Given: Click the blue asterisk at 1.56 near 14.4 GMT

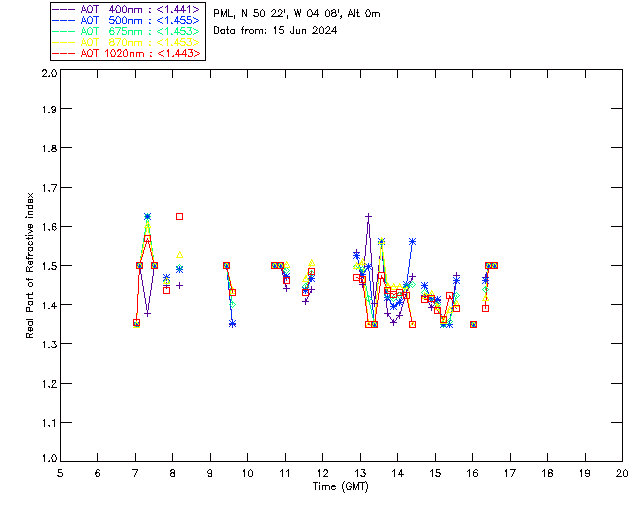Looking at the screenshot, I should tap(412, 242).
